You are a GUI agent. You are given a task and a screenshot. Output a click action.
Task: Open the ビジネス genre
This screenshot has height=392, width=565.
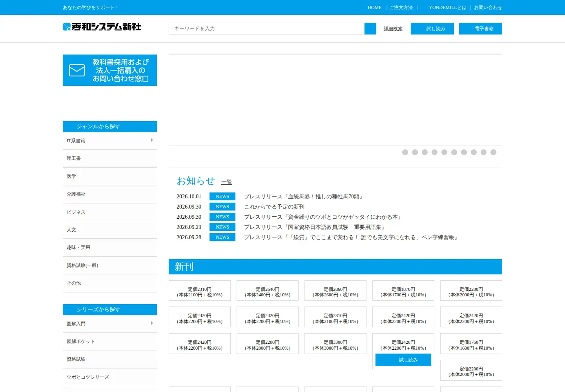tap(110, 212)
